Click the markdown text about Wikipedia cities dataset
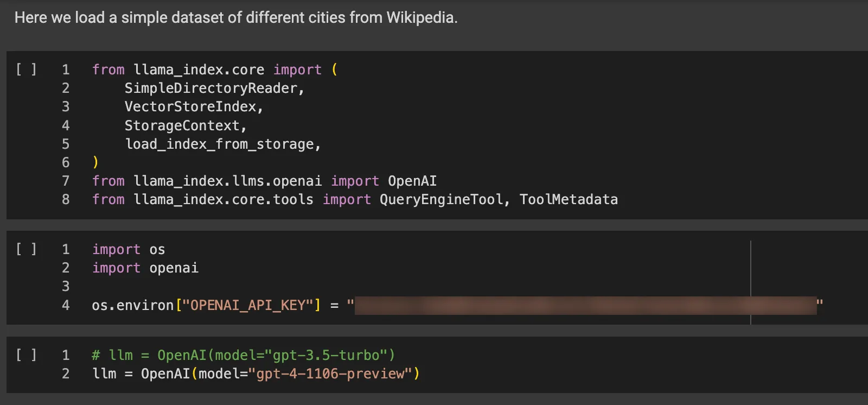This screenshot has height=405, width=868. pos(236,18)
